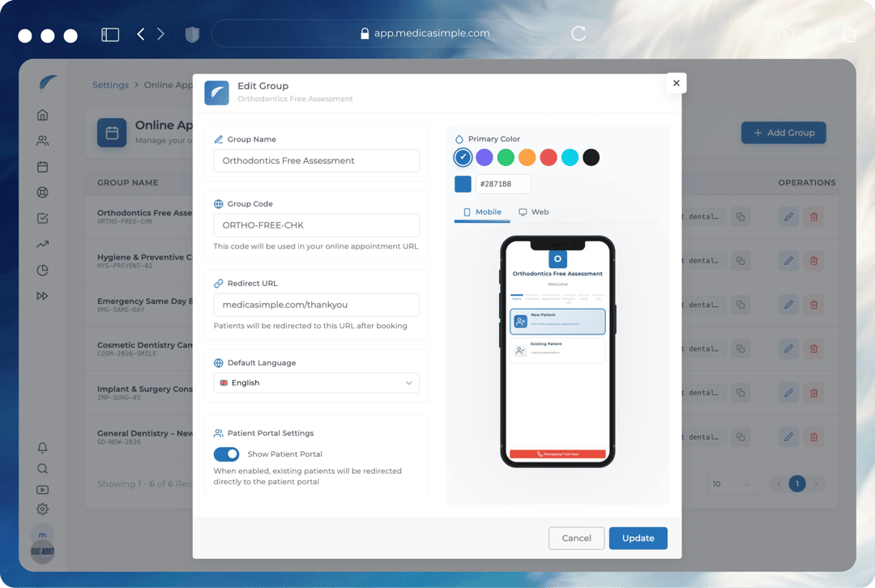Select New Patient option in the phone preview
Screen dimensions: 875x588
point(557,322)
